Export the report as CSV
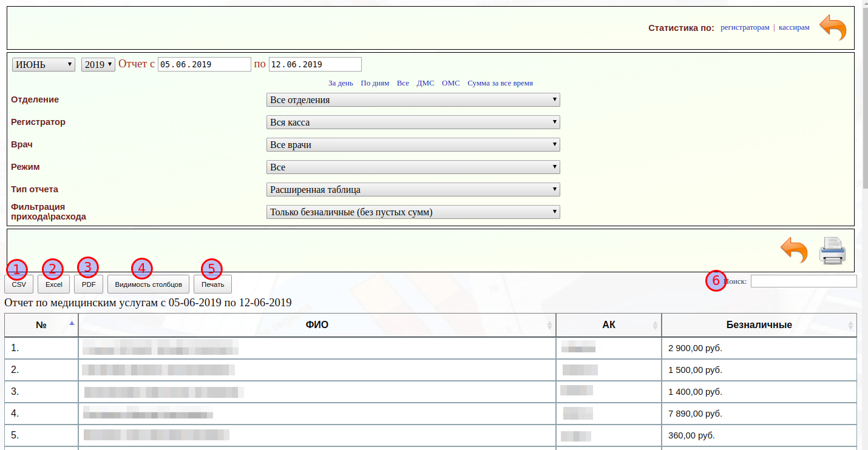This screenshot has height=450, width=868. 19,284
